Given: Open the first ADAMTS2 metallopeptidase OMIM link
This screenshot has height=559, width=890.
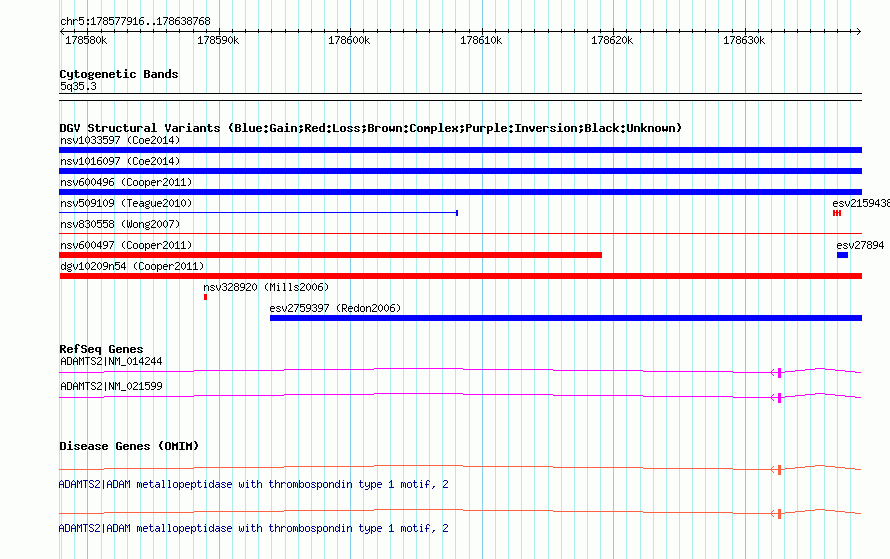Looking at the screenshot, I should click(253, 484).
